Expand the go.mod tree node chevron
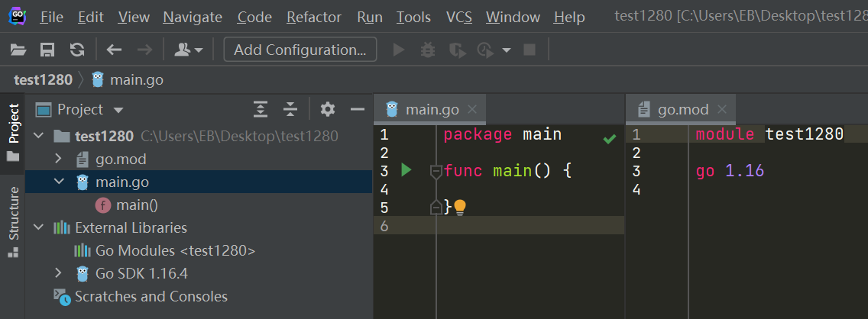This screenshot has height=319, width=868. pyautogui.click(x=58, y=159)
